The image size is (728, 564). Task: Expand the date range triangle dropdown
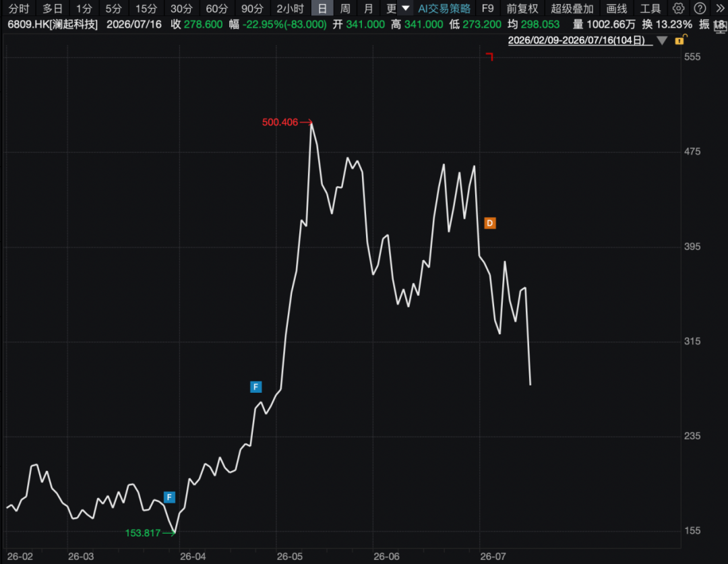point(662,41)
